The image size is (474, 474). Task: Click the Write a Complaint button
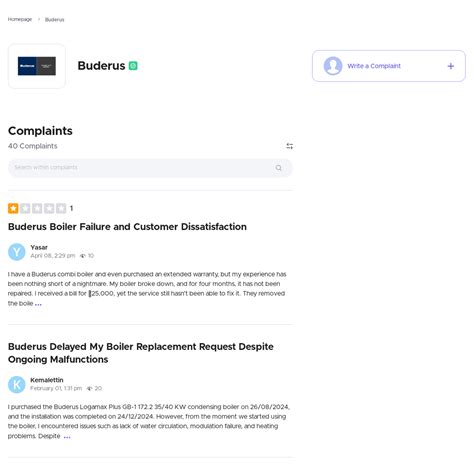(x=389, y=66)
